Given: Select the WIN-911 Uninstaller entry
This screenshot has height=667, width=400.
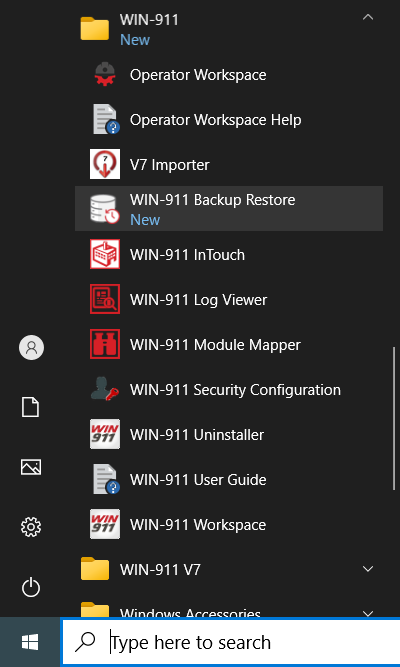Looking at the screenshot, I should (x=229, y=434).
